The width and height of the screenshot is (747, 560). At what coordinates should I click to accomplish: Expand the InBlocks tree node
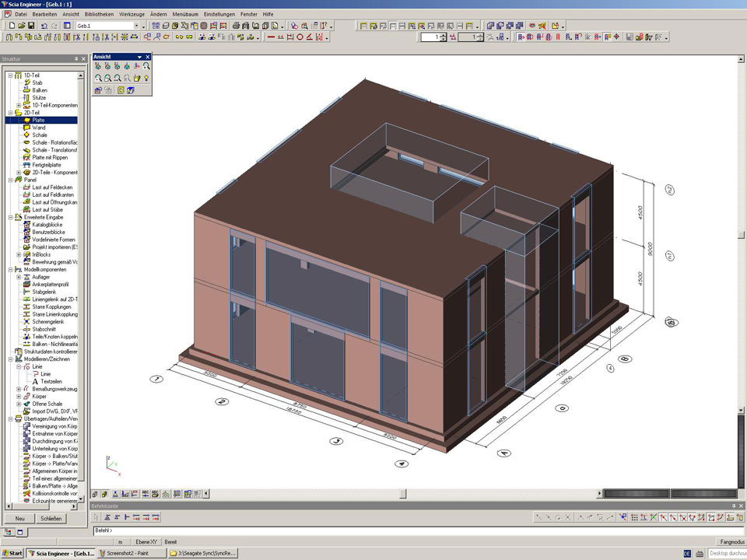click(x=19, y=254)
